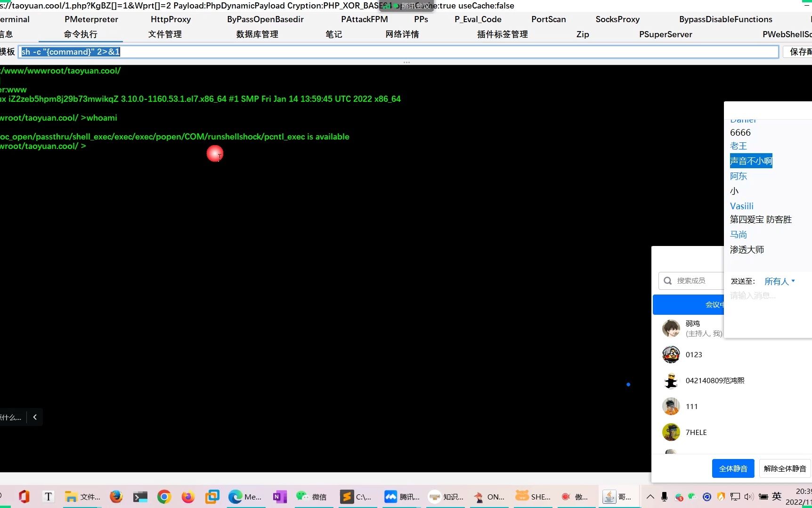Open the SHE... taskbar application
Screen dimensions: 812x508
click(533, 496)
